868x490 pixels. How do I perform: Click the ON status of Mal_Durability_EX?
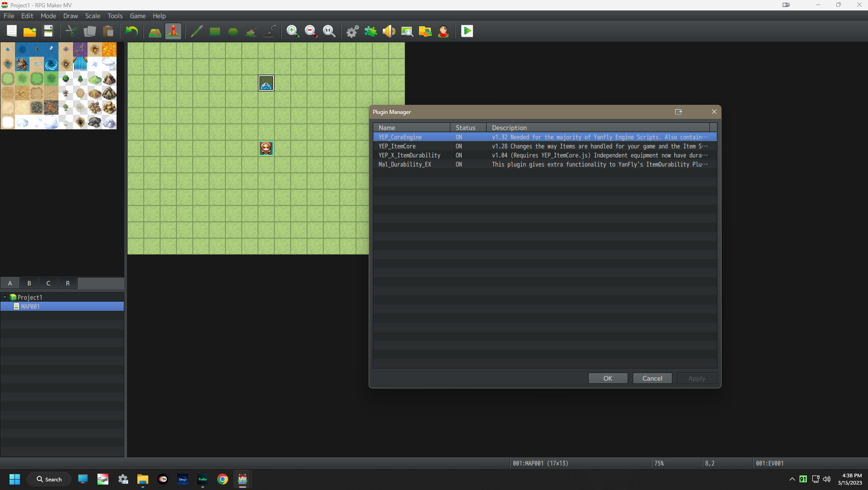459,164
